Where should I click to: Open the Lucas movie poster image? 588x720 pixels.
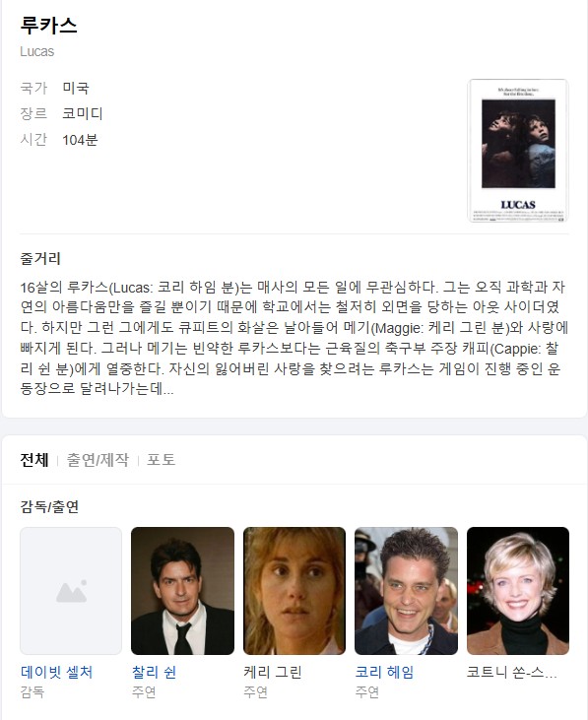tap(518, 151)
